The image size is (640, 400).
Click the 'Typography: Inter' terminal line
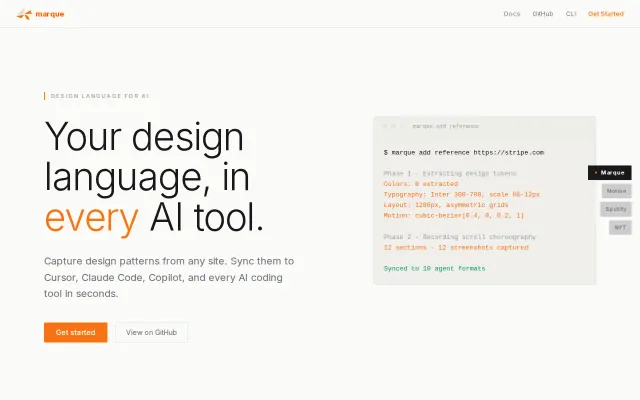coord(462,195)
